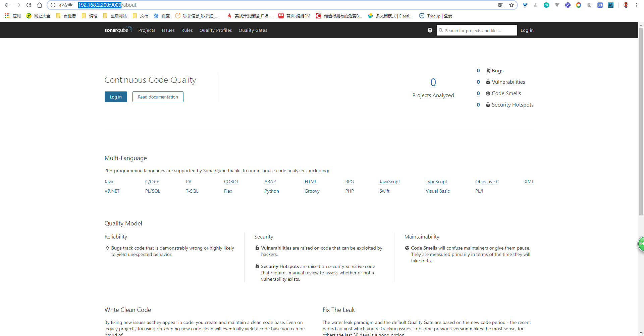Open the HTML language link

pos(311,182)
